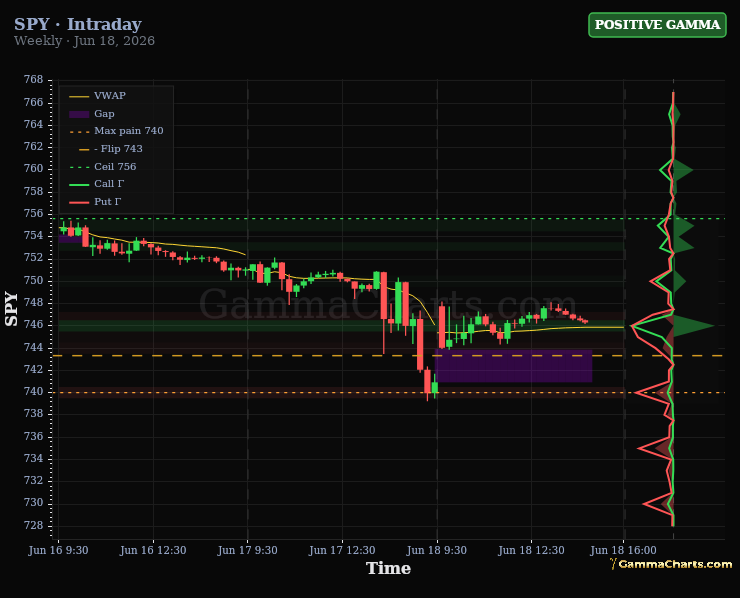The height and width of the screenshot is (598, 740).
Task: Click the large green call gamma spike at 746
Action: 693,325
